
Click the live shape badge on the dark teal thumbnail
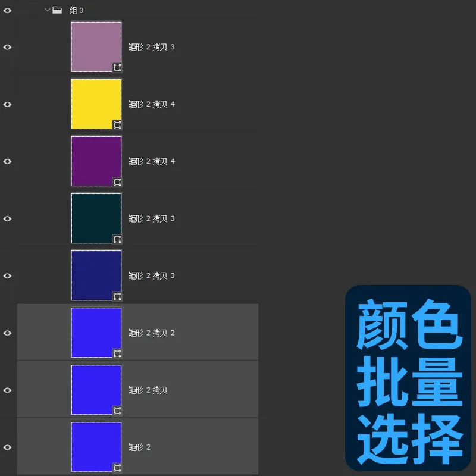pyautogui.click(x=117, y=239)
